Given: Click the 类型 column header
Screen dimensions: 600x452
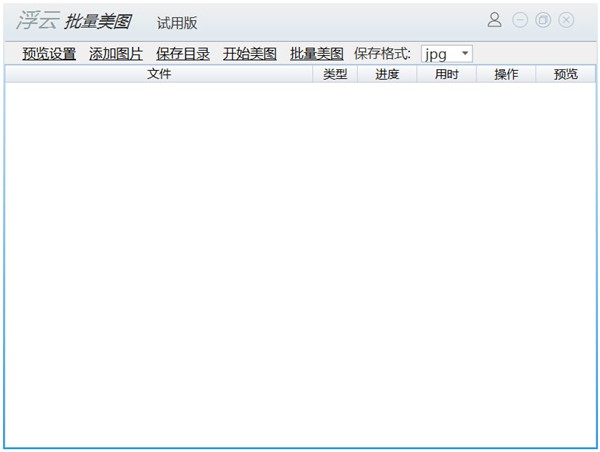Looking at the screenshot, I should pyautogui.click(x=335, y=74).
